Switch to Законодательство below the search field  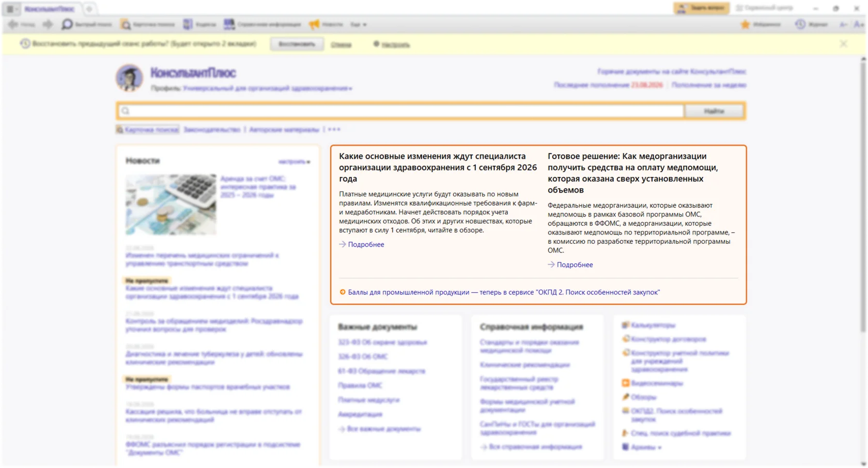click(x=212, y=130)
